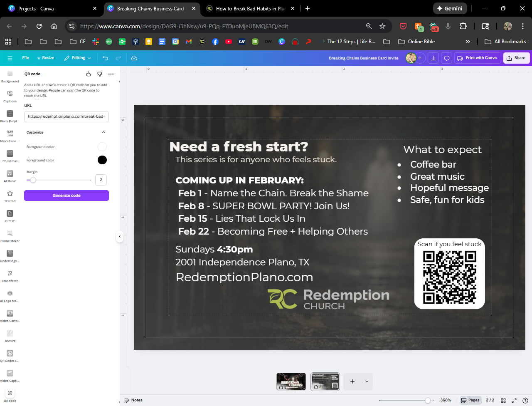Open AI Music in the sidebar

[10, 176]
